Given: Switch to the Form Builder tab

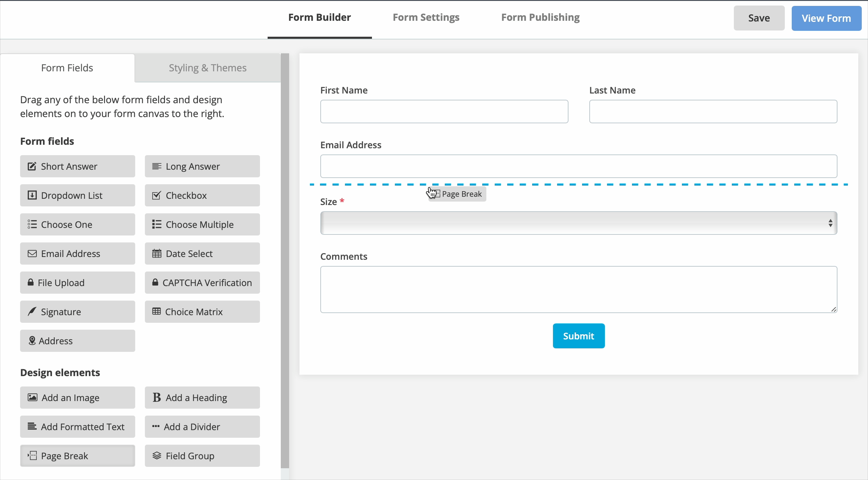Looking at the screenshot, I should [x=320, y=17].
